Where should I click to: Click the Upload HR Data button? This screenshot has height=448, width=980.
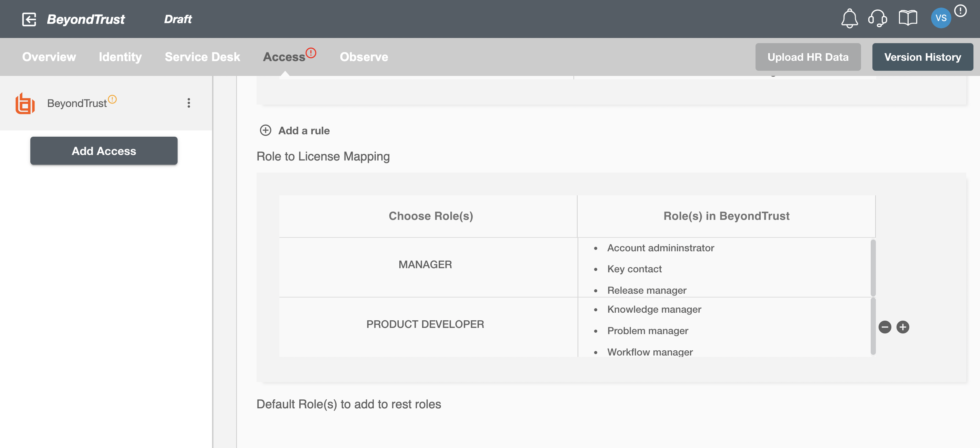[x=808, y=57]
